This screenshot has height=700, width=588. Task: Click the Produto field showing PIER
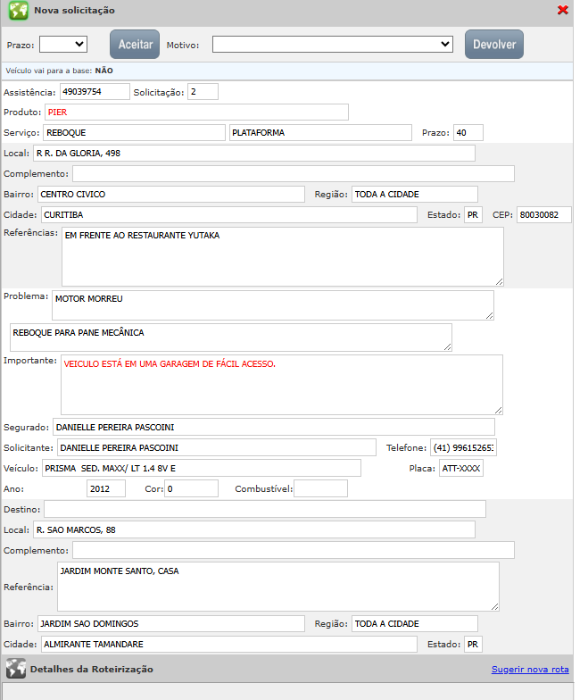pyautogui.click(x=196, y=112)
